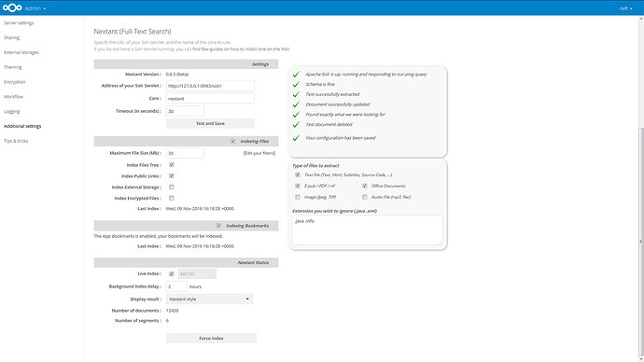This screenshot has width=644, height=362.
Task: Click the Nextcloud logo icon
Action: pos(12,7)
